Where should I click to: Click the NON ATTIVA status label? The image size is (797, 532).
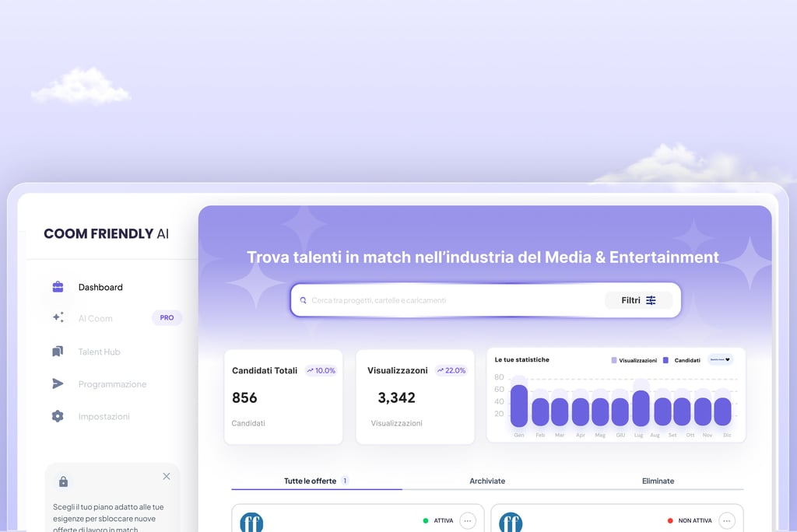pos(695,521)
